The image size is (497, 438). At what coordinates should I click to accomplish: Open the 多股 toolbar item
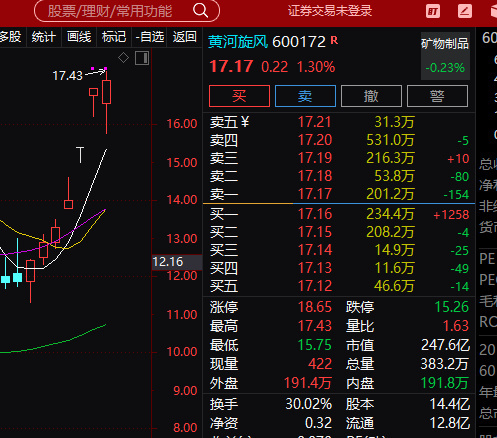[10, 37]
